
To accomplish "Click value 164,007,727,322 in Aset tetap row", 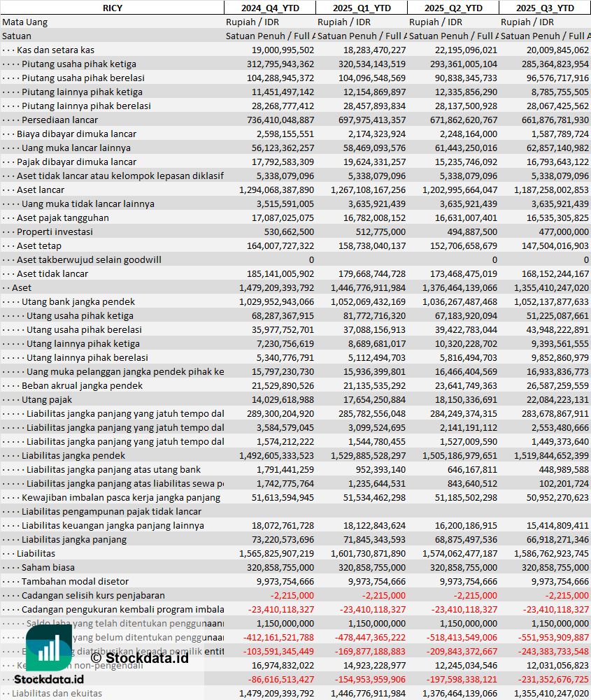I will click(x=280, y=245).
